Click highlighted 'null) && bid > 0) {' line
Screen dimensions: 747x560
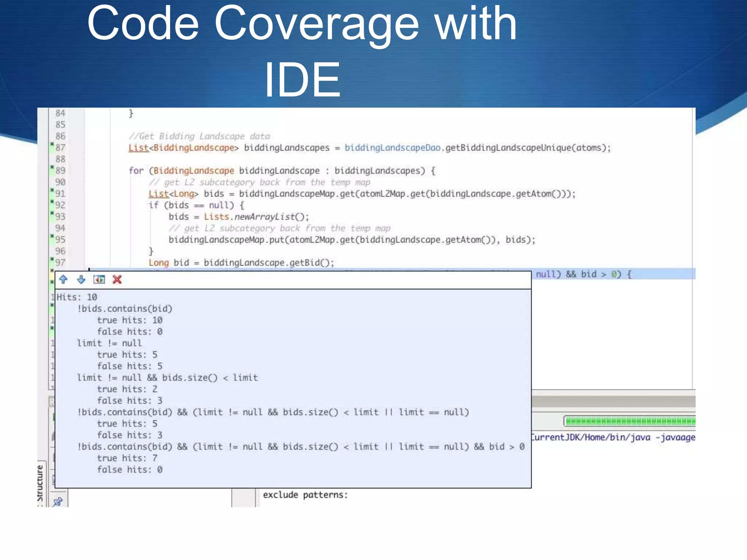584,274
